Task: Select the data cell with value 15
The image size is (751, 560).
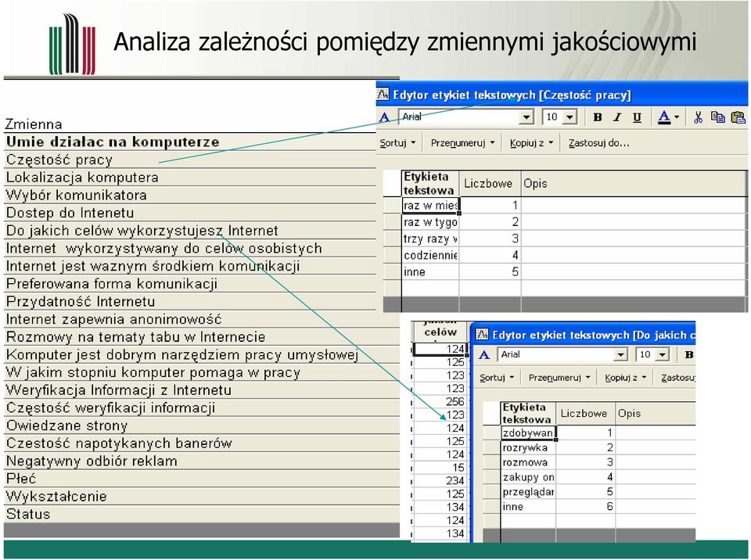Action: point(440,467)
